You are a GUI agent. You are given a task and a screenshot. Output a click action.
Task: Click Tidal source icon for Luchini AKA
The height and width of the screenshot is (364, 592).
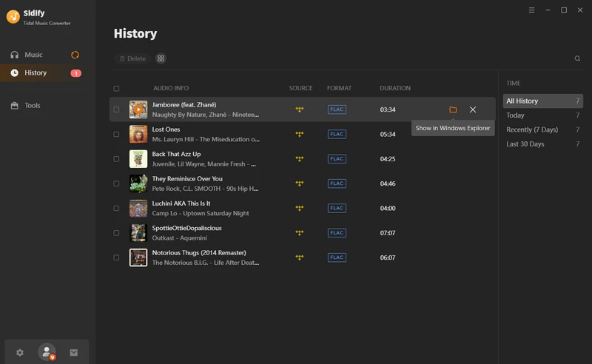pos(300,208)
